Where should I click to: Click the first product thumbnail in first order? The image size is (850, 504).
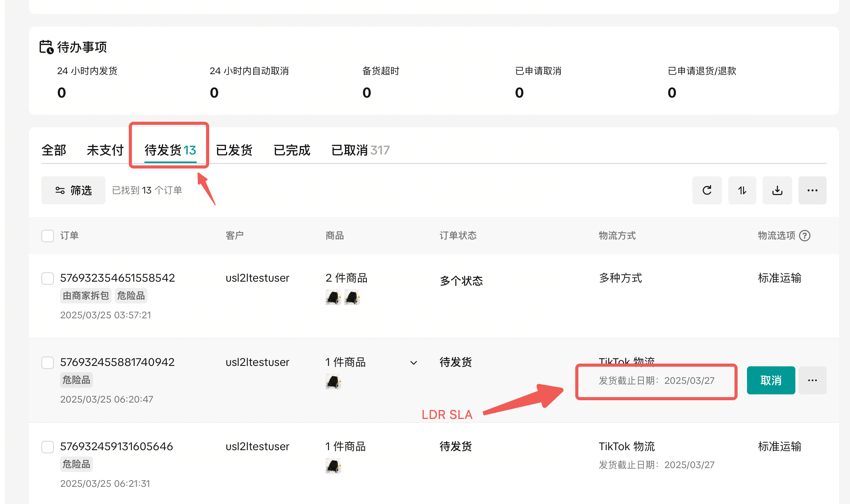[x=333, y=298]
